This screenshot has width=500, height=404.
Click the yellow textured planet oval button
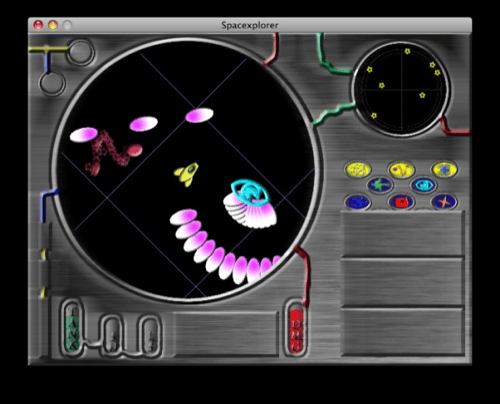coord(358,170)
